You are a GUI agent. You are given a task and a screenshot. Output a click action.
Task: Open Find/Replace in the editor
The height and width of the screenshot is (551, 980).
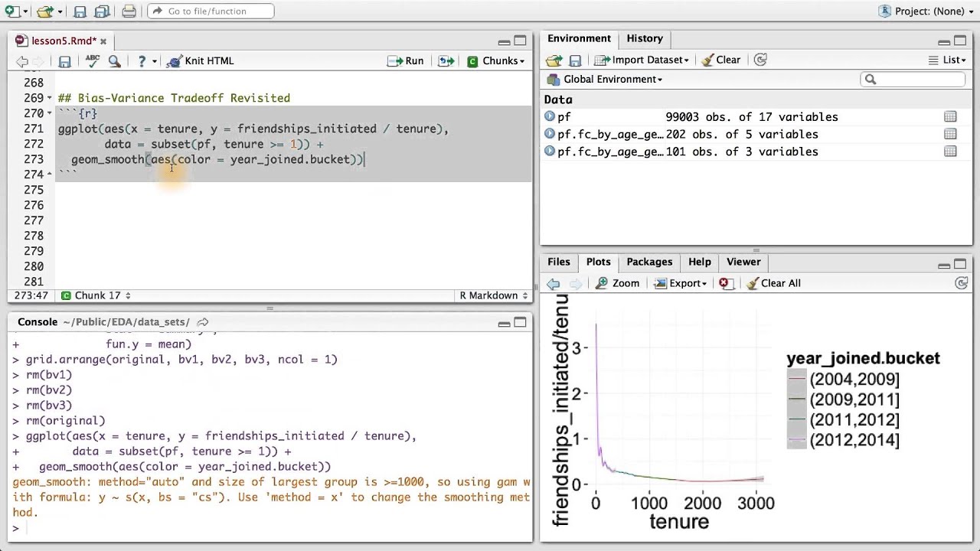[114, 61]
